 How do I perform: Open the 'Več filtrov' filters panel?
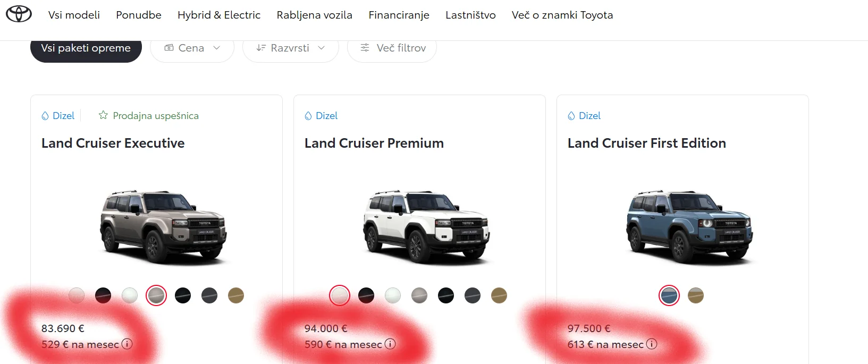click(392, 48)
